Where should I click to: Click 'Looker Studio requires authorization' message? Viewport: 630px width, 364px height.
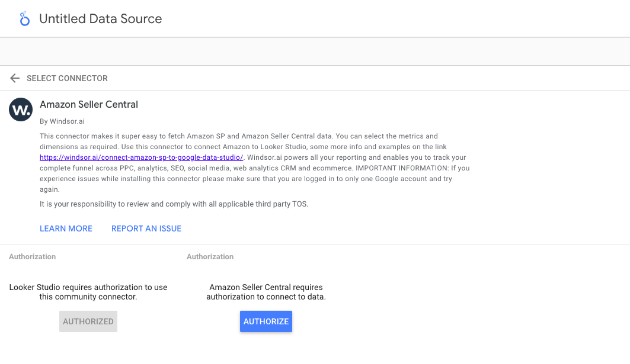(88, 292)
